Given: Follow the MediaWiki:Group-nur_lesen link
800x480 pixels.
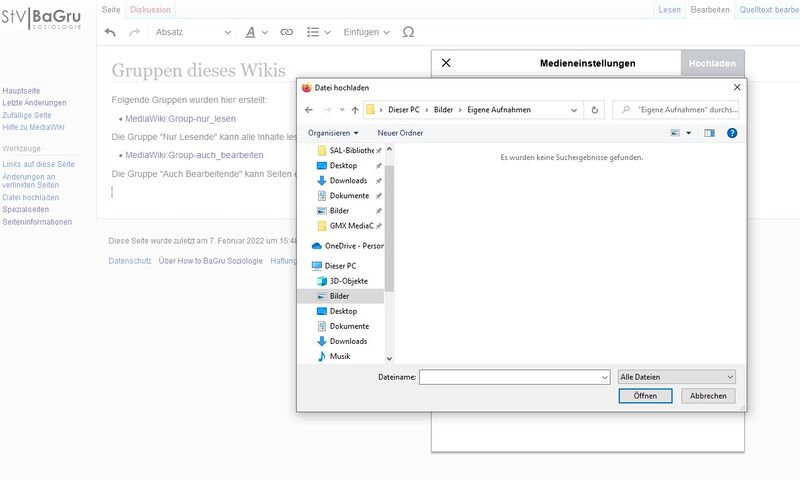Looking at the screenshot, I should (x=181, y=119).
